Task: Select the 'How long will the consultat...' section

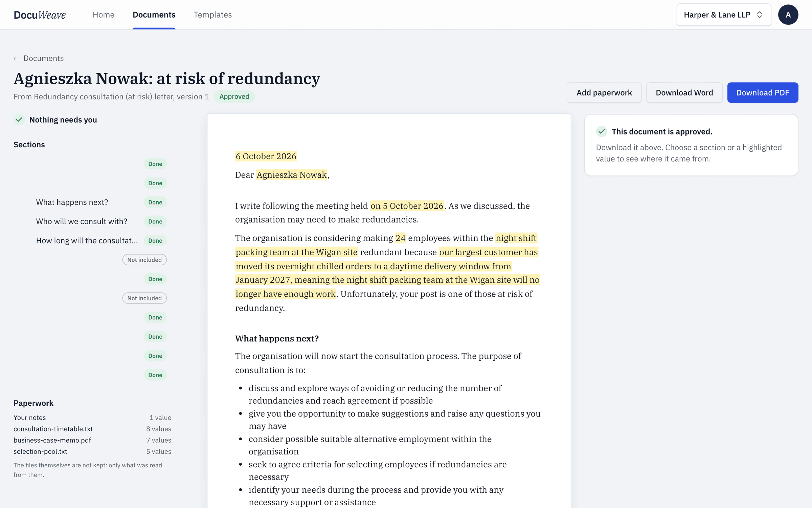Action: 91,241
